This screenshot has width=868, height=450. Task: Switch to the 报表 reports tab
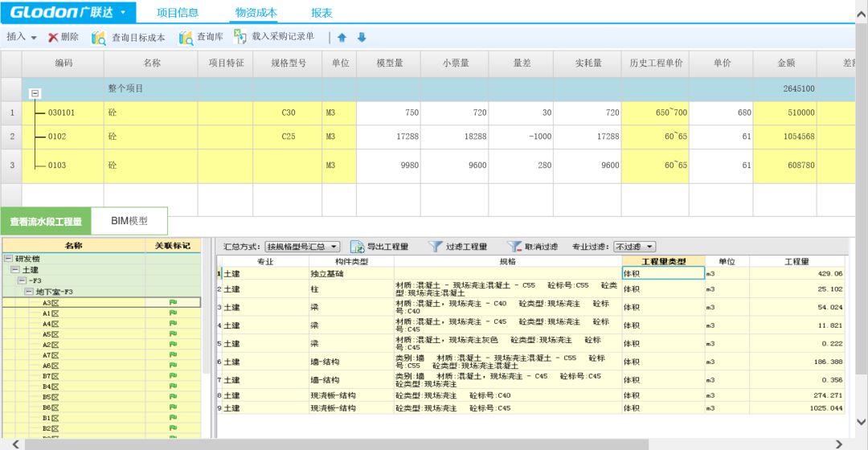(321, 13)
